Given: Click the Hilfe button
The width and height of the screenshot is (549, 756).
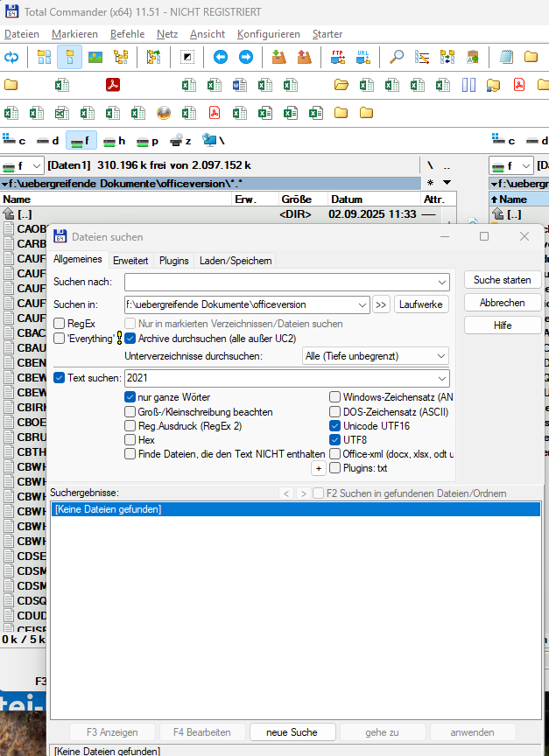Looking at the screenshot, I should coord(503,325).
